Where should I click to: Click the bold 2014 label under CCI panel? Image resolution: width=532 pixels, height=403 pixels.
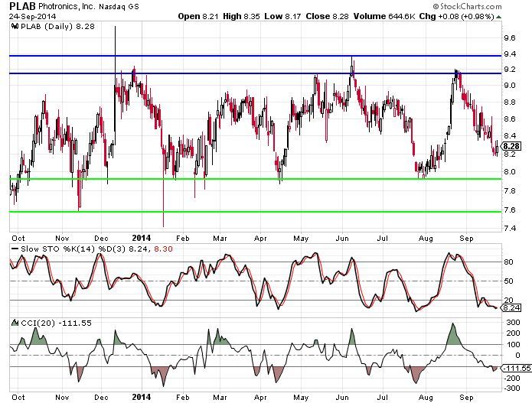[141, 397]
